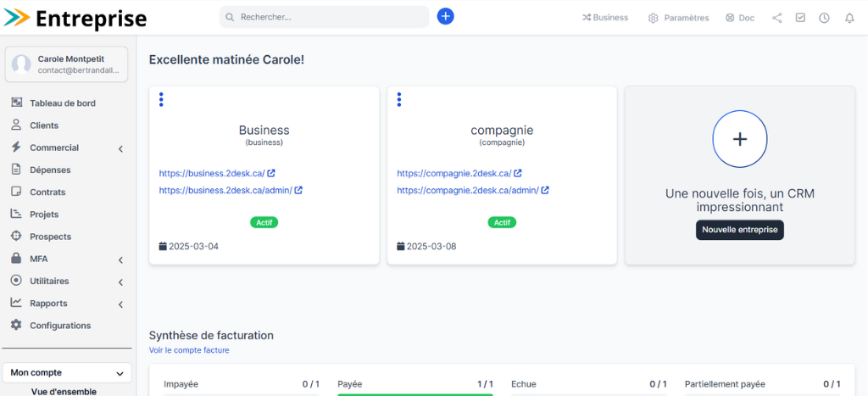Open the share icon in top bar
The height and width of the screenshot is (396, 868).
click(x=777, y=18)
